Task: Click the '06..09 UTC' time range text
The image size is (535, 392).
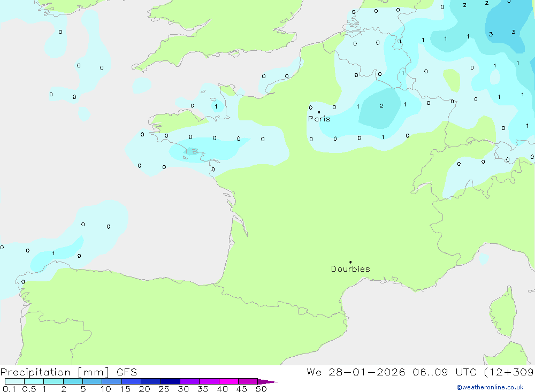Action: 444,372
